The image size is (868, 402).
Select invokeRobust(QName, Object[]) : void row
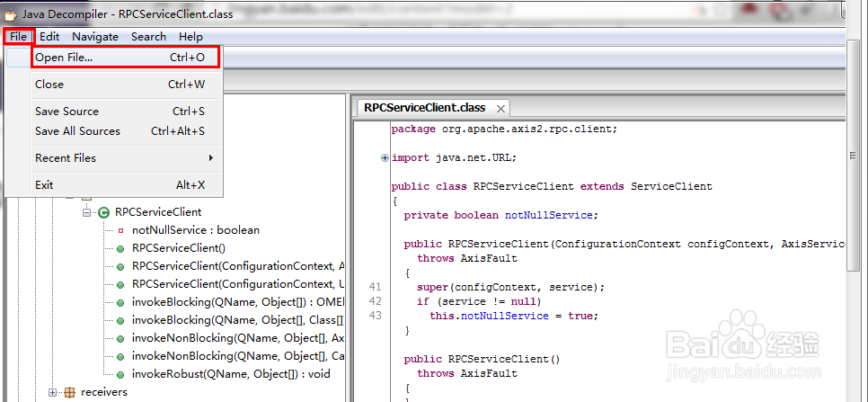pos(231,374)
